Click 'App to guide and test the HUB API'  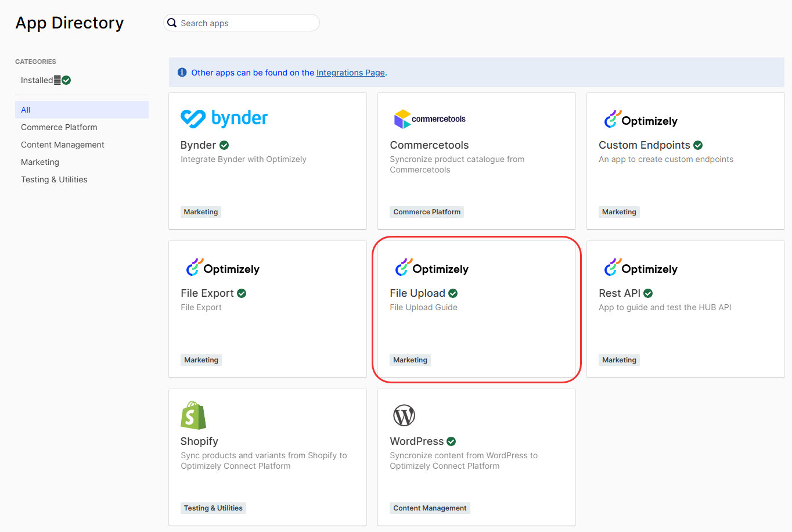tap(665, 307)
